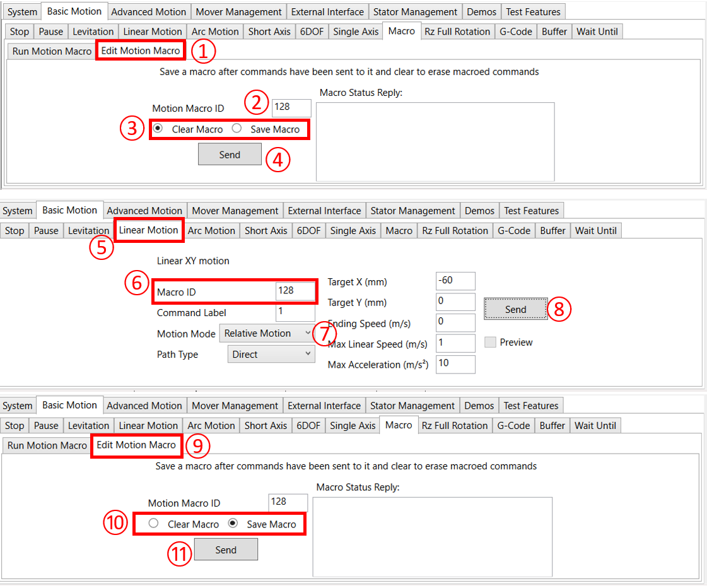Focus the Max Acceleration input field

coord(455,364)
